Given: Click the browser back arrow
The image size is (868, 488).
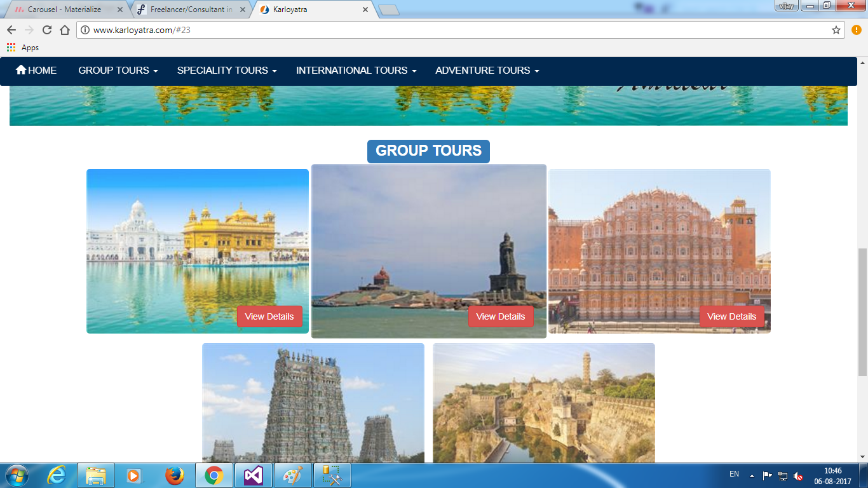Looking at the screenshot, I should (11, 30).
